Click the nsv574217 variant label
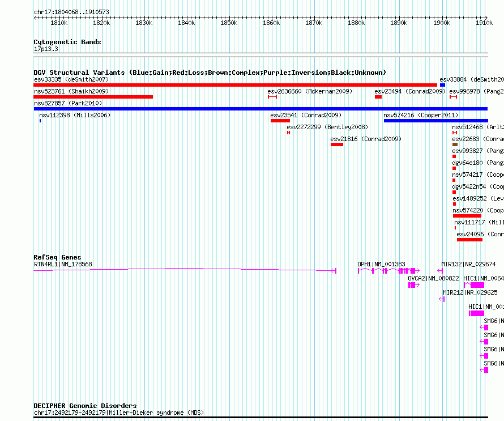This screenshot has width=504, height=421. (477, 175)
